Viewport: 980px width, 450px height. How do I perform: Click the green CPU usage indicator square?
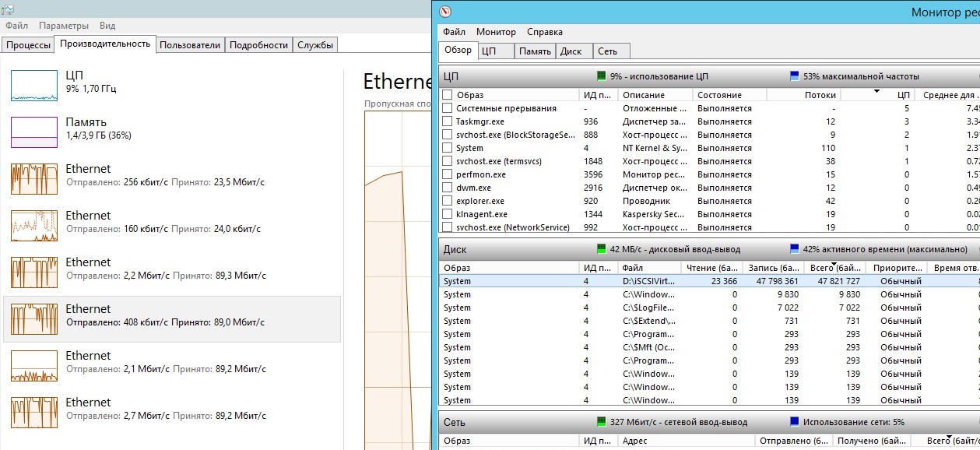pyautogui.click(x=601, y=76)
